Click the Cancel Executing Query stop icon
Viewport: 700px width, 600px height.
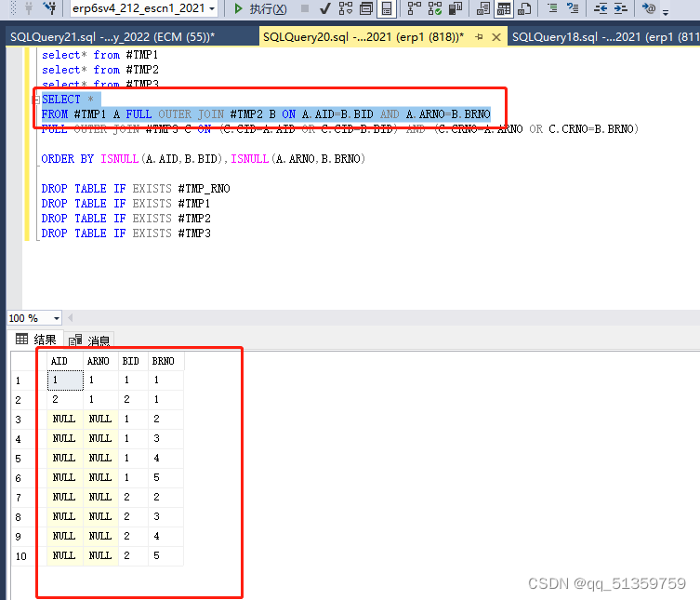coord(305,8)
